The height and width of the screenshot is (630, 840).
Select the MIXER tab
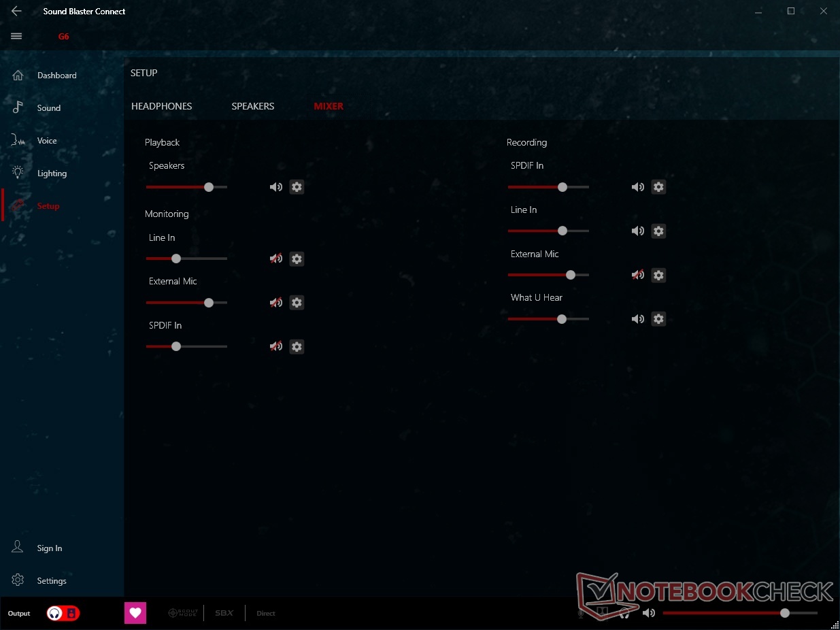[x=329, y=106]
